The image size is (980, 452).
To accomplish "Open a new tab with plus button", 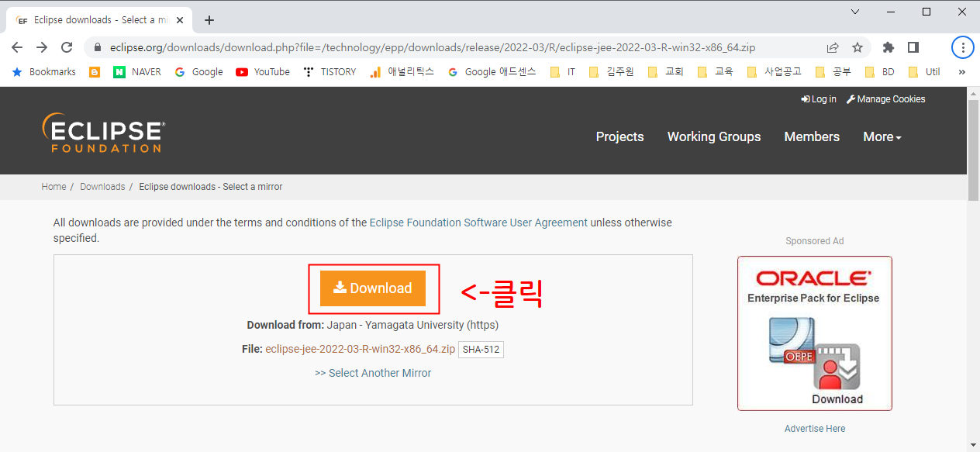I will tap(209, 20).
